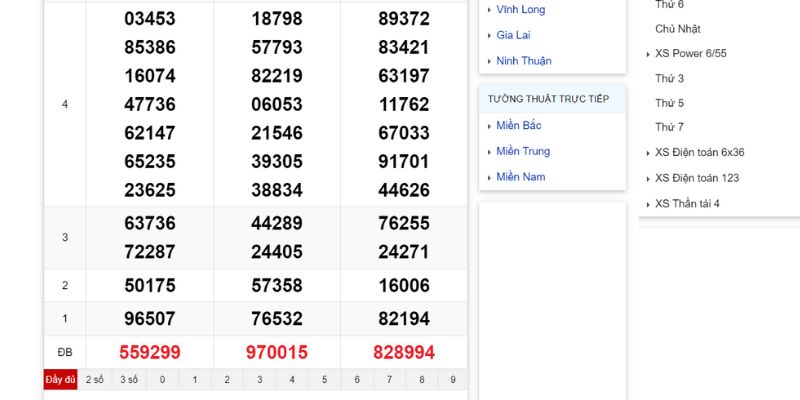Filter results by digit 5

(x=324, y=380)
